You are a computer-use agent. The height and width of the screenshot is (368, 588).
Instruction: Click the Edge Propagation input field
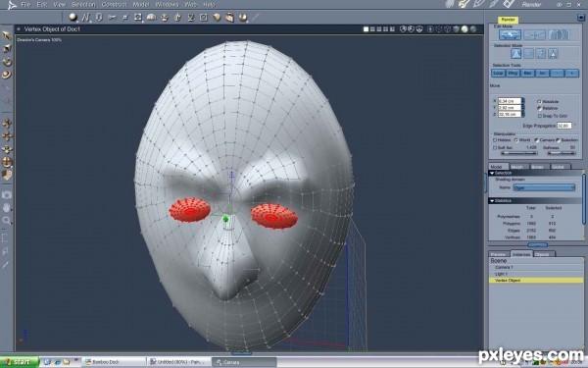click(564, 126)
